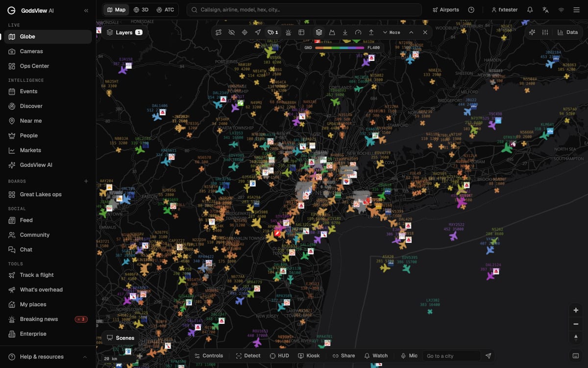Open the language translate icon
The width and height of the screenshot is (588, 368).
pyautogui.click(x=545, y=10)
